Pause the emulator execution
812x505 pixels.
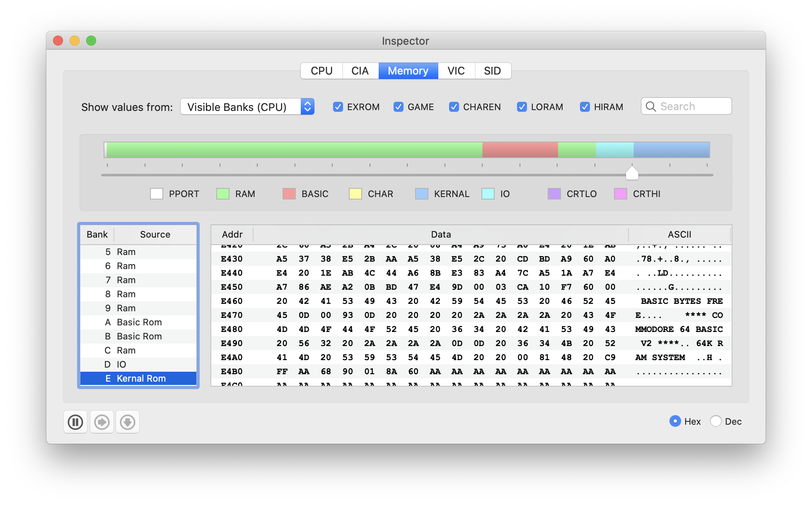[x=75, y=422]
